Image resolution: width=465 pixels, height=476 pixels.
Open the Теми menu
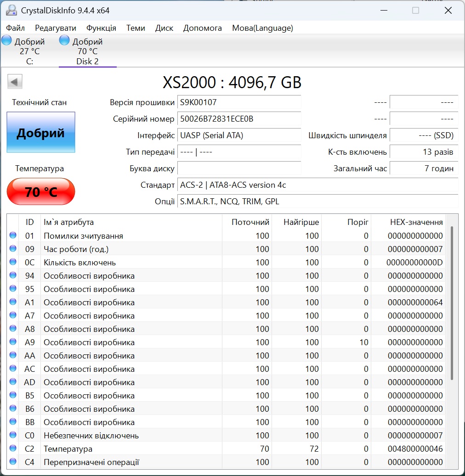pos(136,28)
